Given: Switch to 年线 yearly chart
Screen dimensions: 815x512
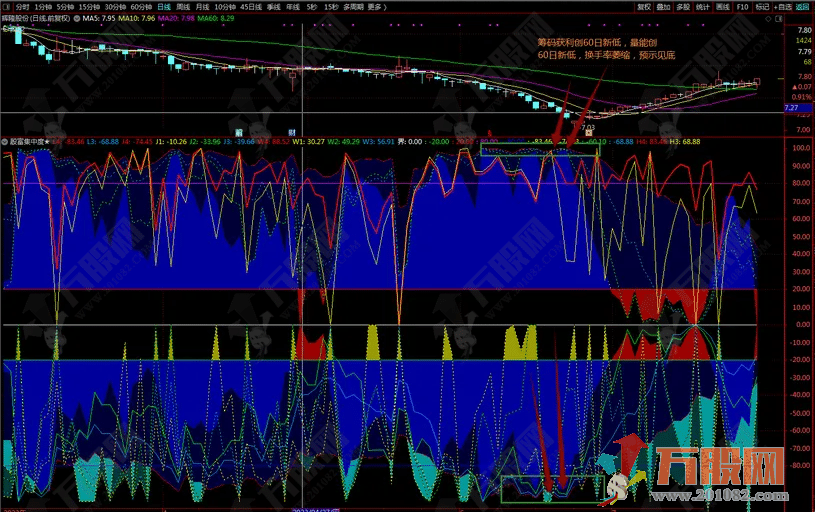Looking at the screenshot, I should (x=293, y=7).
